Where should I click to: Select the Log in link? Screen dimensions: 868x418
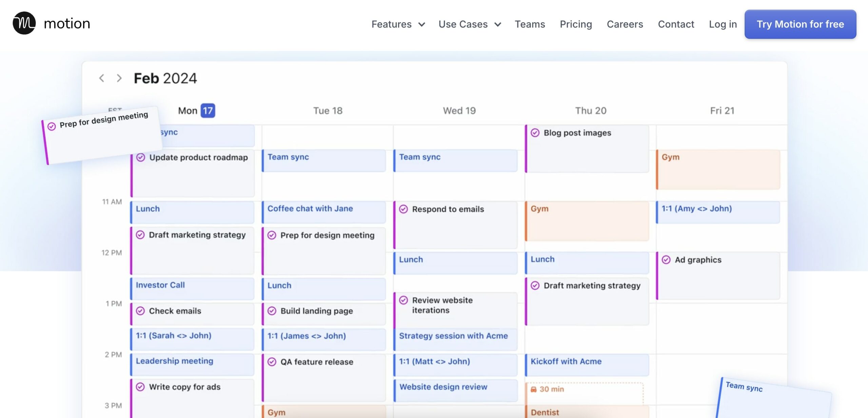point(723,24)
